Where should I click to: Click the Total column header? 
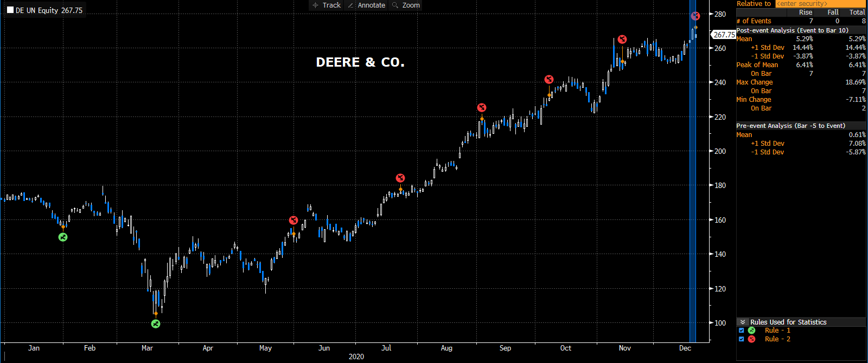pyautogui.click(x=857, y=12)
